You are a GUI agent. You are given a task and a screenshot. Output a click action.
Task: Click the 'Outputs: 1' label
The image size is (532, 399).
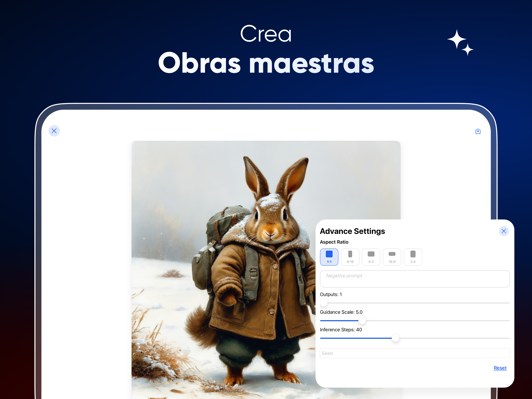point(331,294)
